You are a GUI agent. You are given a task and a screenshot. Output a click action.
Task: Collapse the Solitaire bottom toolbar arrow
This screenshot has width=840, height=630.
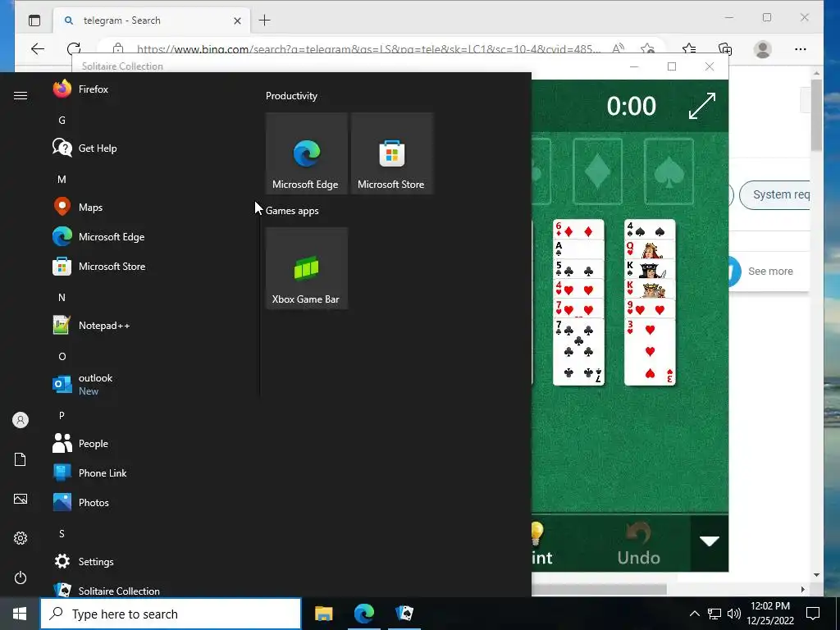710,542
